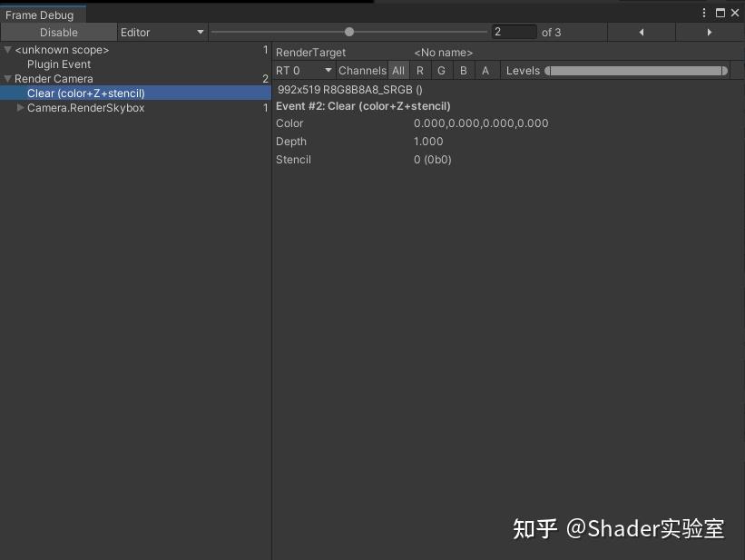Viewport: 745px width, 560px height.
Task: Edit the current frame number field
Action: [513, 32]
